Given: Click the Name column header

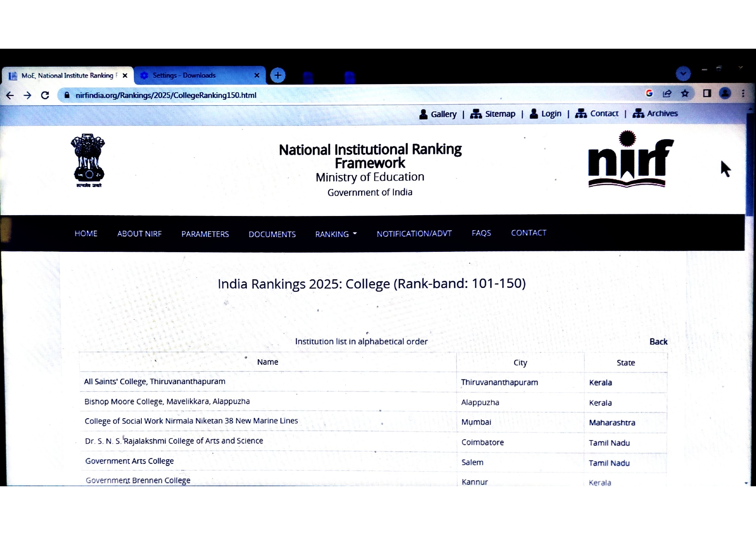Looking at the screenshot, I should point(268,362).
